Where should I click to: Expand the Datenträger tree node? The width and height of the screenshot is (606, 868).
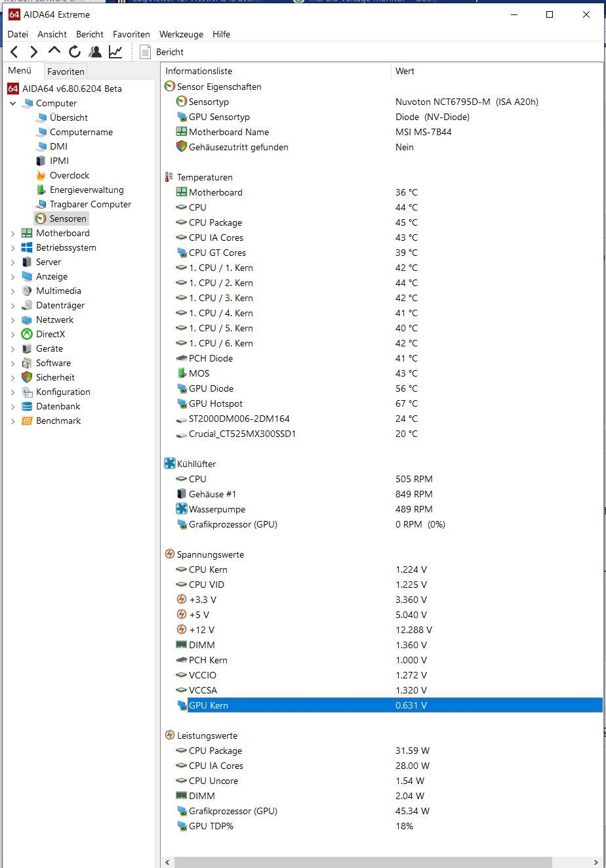click(12, 305)
